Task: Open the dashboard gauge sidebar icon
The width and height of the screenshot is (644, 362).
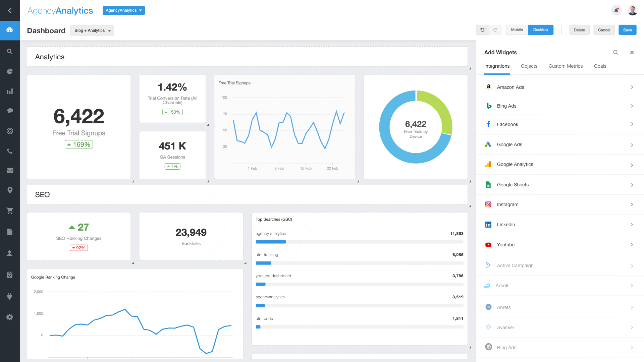Action: pos(10,30)
